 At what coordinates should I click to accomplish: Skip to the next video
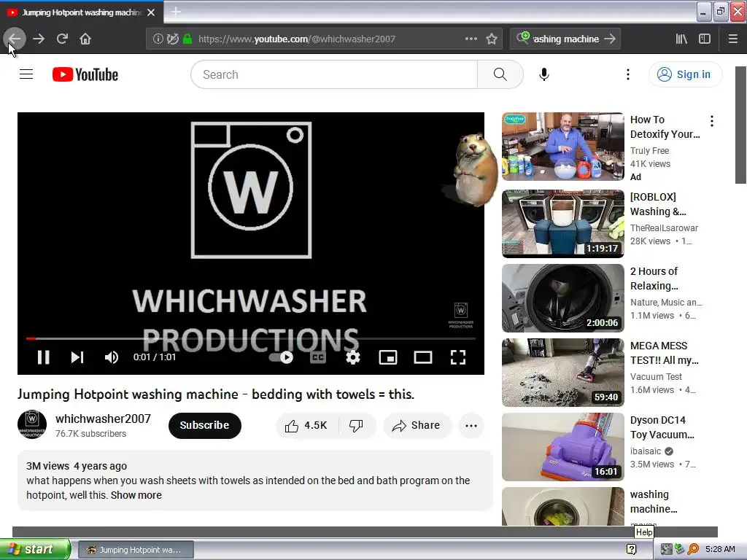click(x=77, y=357)
